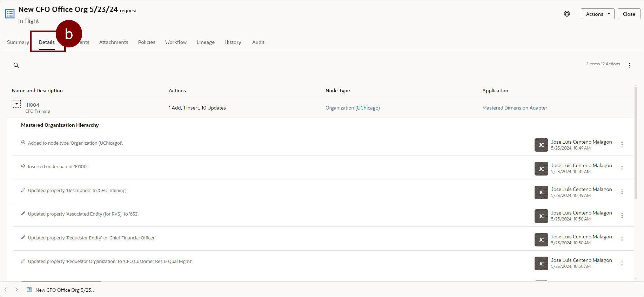The height and width of the screenshot is (297, 644).
Task: Open Mastered Dimension Adapter link
Action: click(x=514, y=108)
